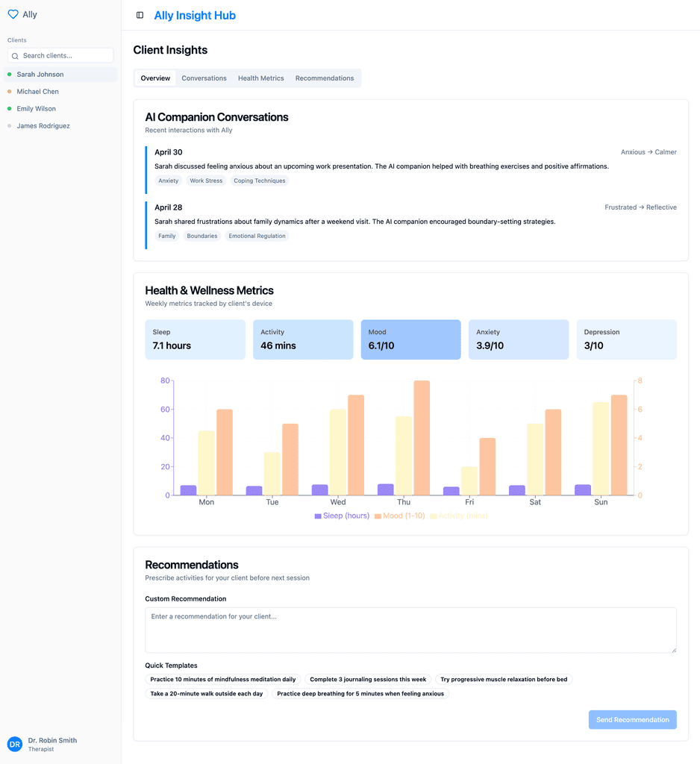
Task: Toggle Mood (1-10) legend entry
Action: tap(400, 516)
